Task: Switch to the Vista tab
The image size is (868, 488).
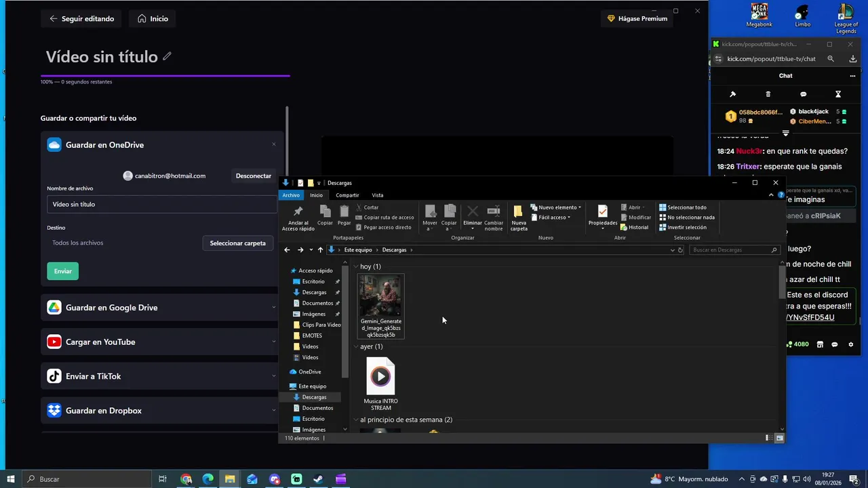Action: pos(378,195)
